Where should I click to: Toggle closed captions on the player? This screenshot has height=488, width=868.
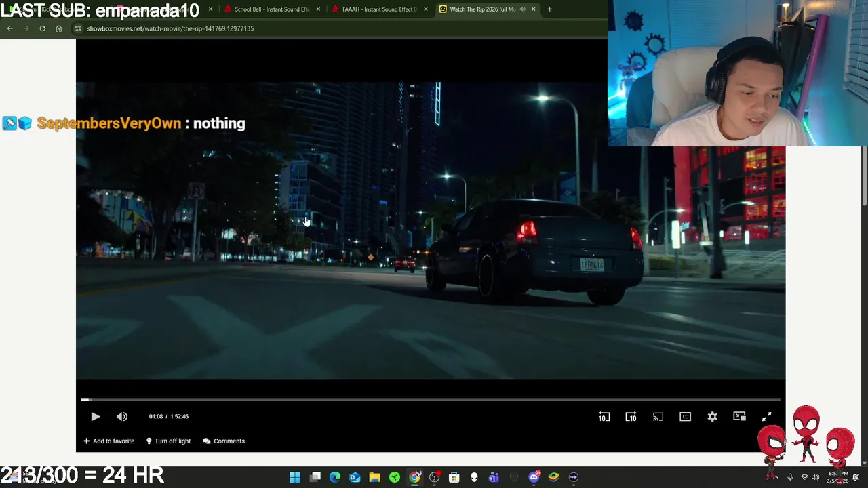(x=685, y=417)
